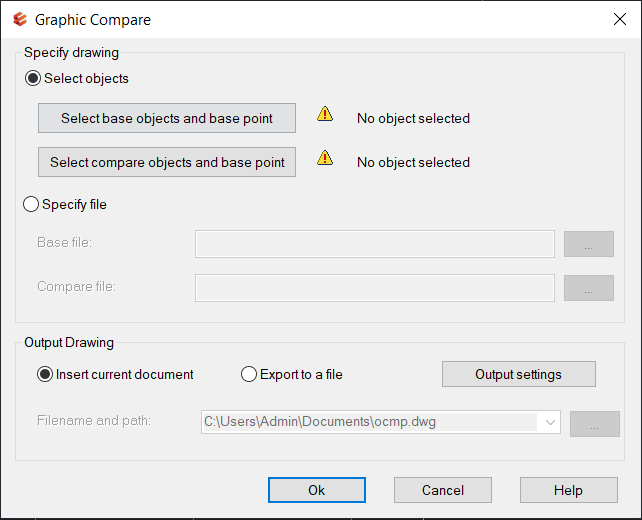Click into the Base file text field
The image size is (642, 520).
coord(374,244)
